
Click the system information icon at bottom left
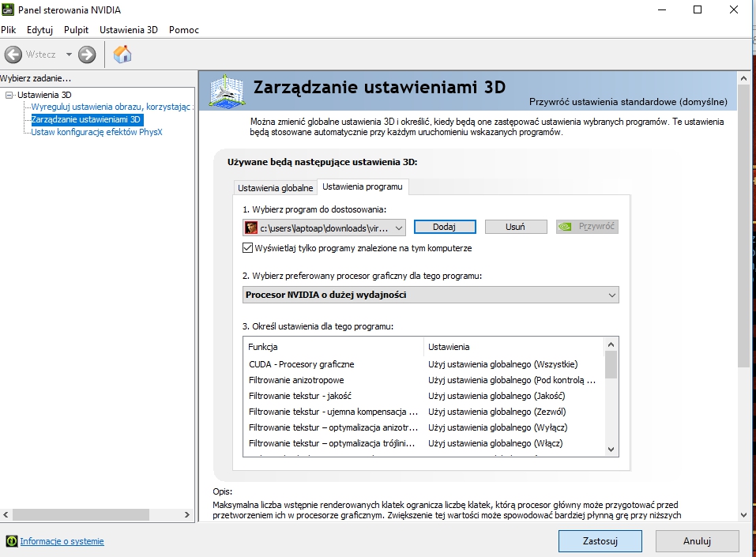[12, 541]
